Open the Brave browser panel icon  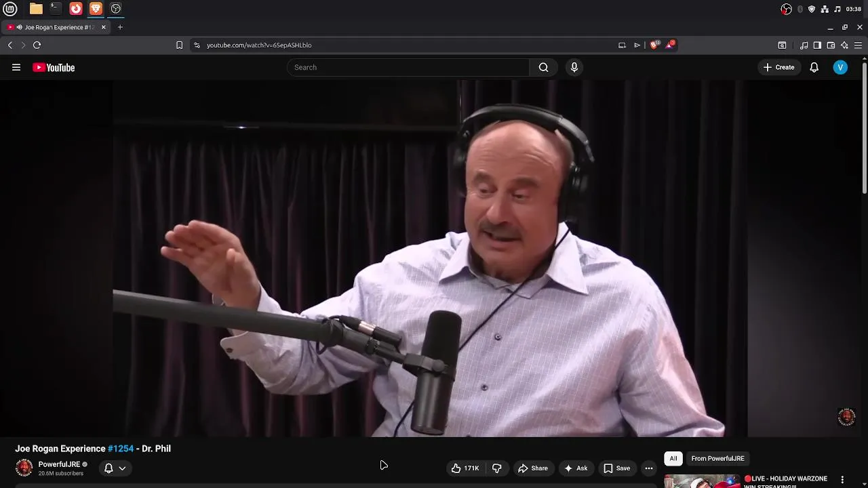[96, 9]
